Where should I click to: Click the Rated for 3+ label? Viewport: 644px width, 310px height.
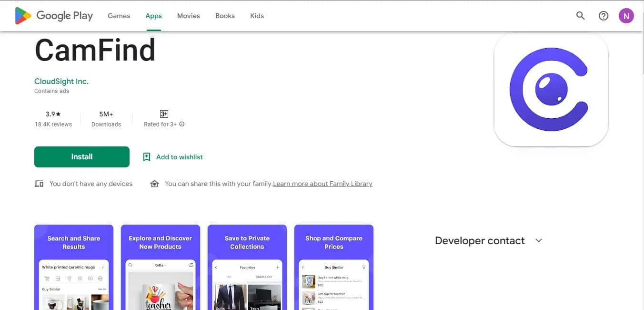pyautogui.click(x=161, y=124)
